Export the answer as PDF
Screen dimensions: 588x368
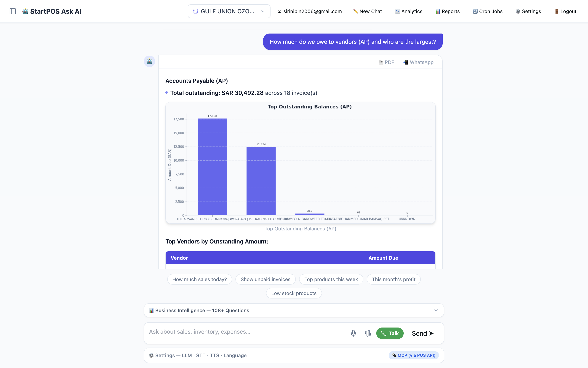click(x=386, y=62)
